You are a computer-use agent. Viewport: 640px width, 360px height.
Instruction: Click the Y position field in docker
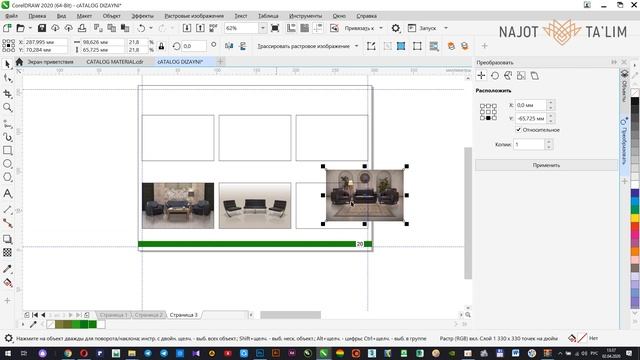coord(531,118)
